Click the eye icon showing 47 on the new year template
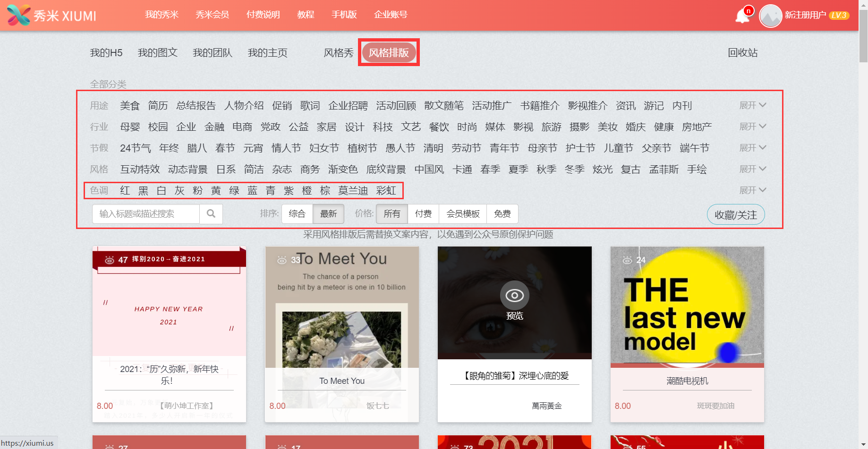This screenshot has height=449, width=868. 110,259
